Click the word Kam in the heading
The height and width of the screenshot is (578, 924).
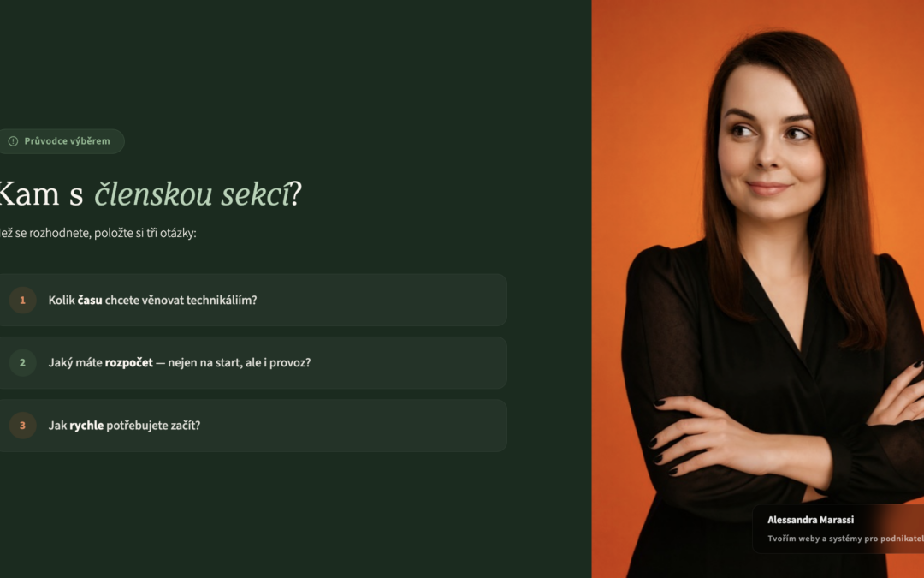(x=28, y=194)
